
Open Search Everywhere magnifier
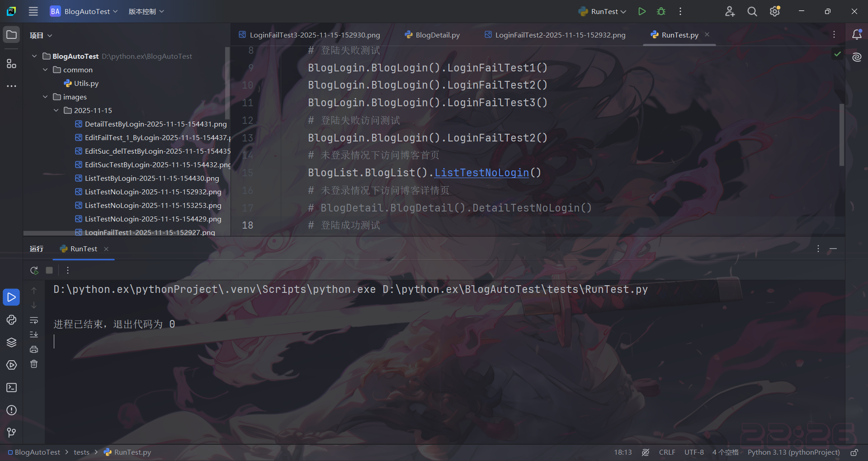(x=752, y=11)
